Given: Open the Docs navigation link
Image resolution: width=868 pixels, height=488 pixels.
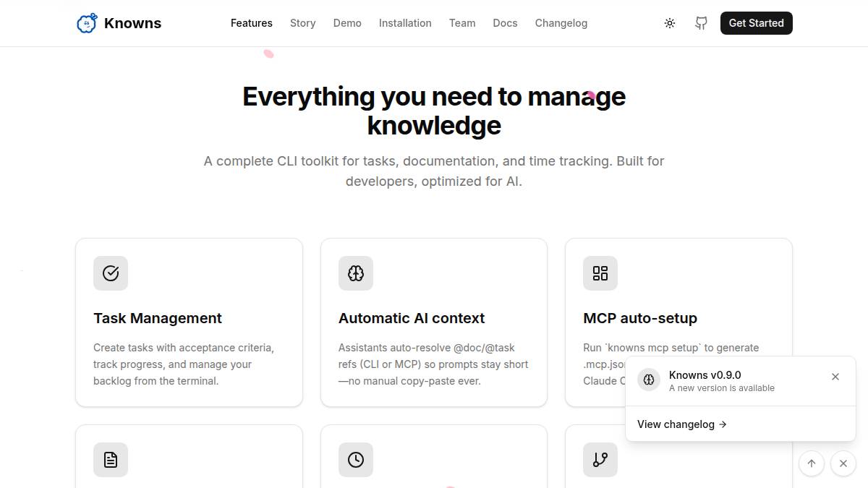Looking at the screenshot, I should [505, 23].
